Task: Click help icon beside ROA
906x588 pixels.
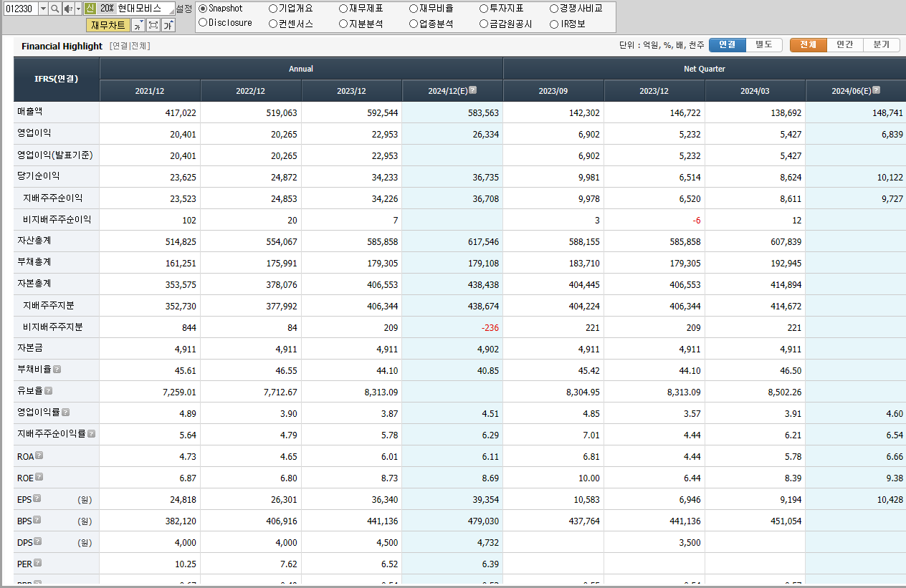Action: click(x=39, y=456)
